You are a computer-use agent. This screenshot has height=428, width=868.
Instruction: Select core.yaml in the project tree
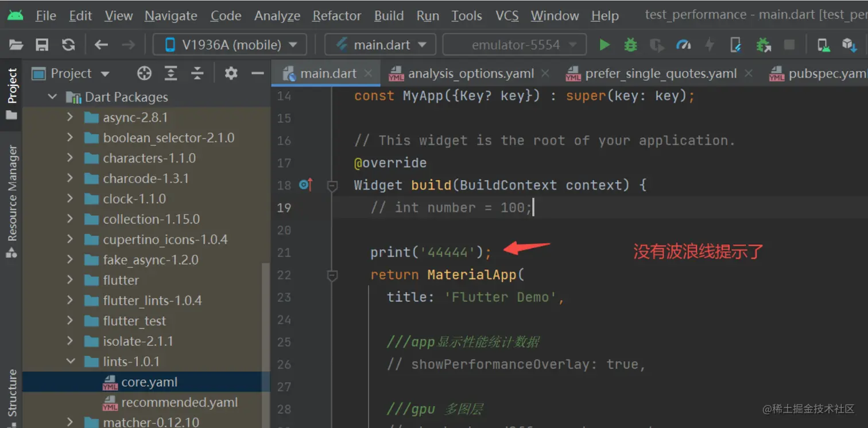point(146,382)
